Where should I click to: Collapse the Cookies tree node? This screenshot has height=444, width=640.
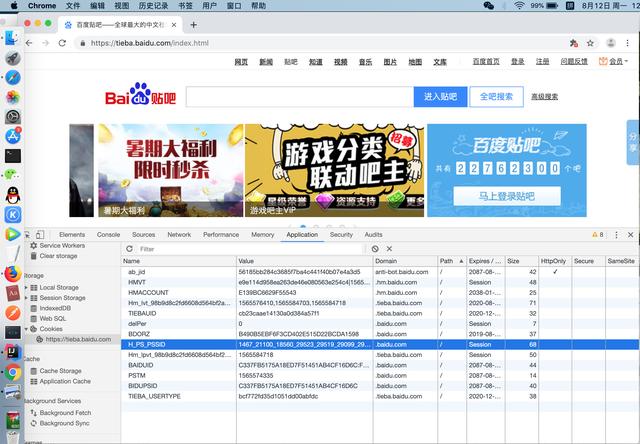click(27, 329)
